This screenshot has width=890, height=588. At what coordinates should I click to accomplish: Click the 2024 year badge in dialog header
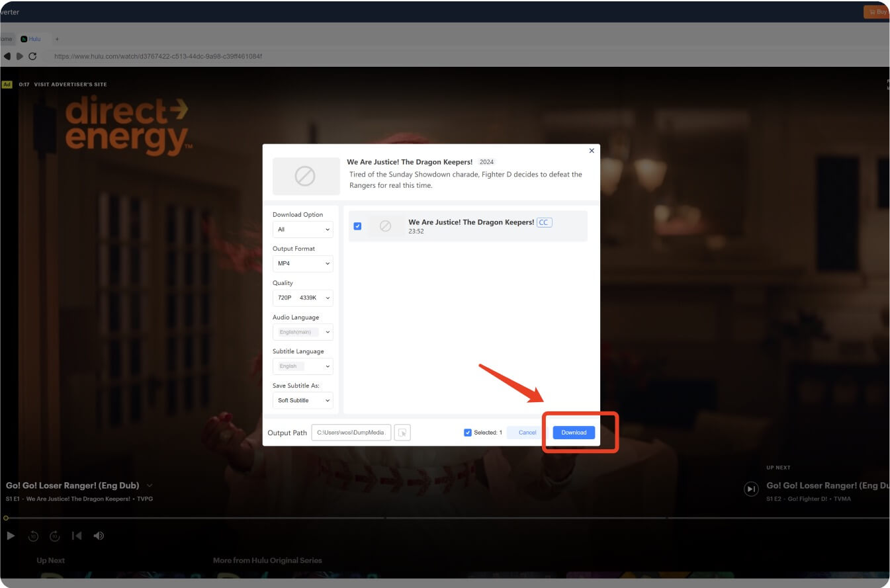486,162
